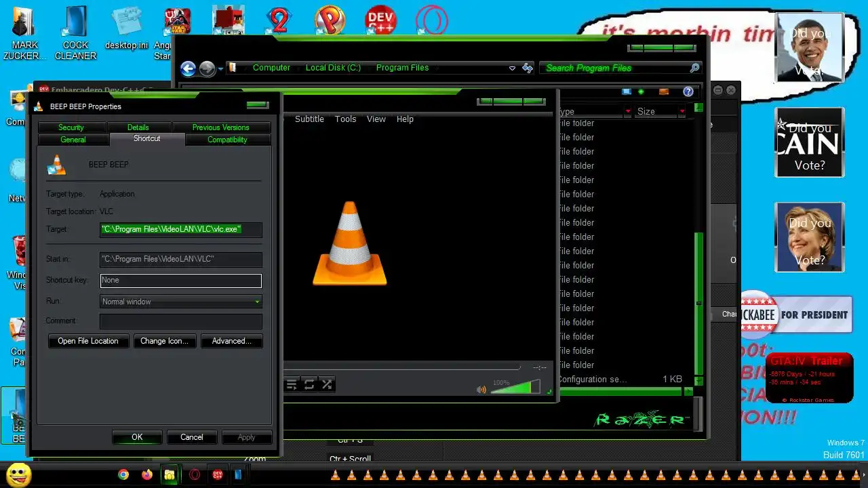This screenshot has height=488, width=868.
Task: Open the VLC View menu
Action: pyautogui.click(x=376, y=119)
